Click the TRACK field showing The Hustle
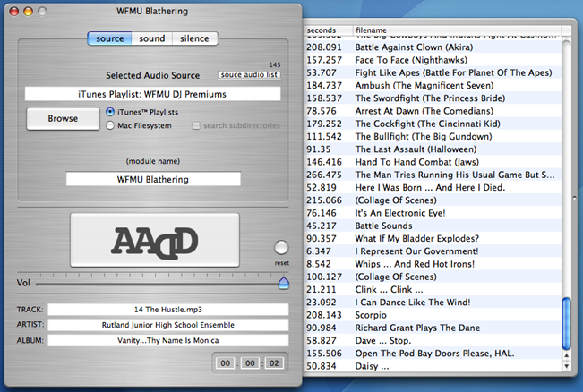583x392 pixels. tap(168, 310)
